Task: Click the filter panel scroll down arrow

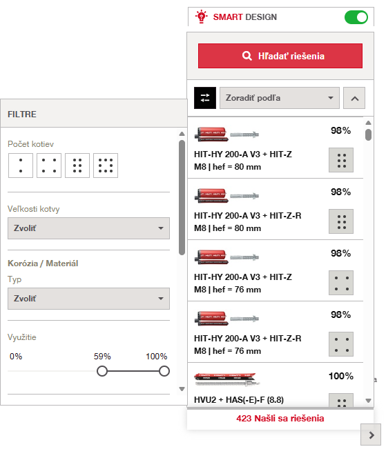Action: click(x=182, y=389)
